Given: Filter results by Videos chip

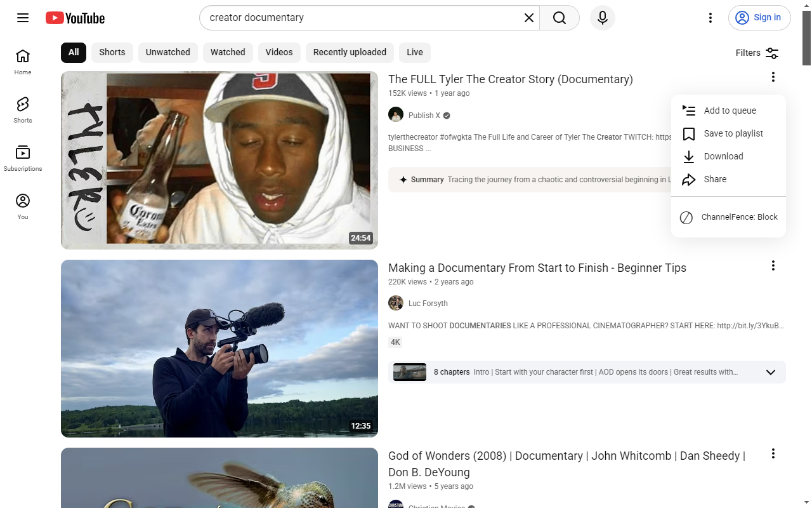Looking at the screenshot, I should click(x=279, y=52).
